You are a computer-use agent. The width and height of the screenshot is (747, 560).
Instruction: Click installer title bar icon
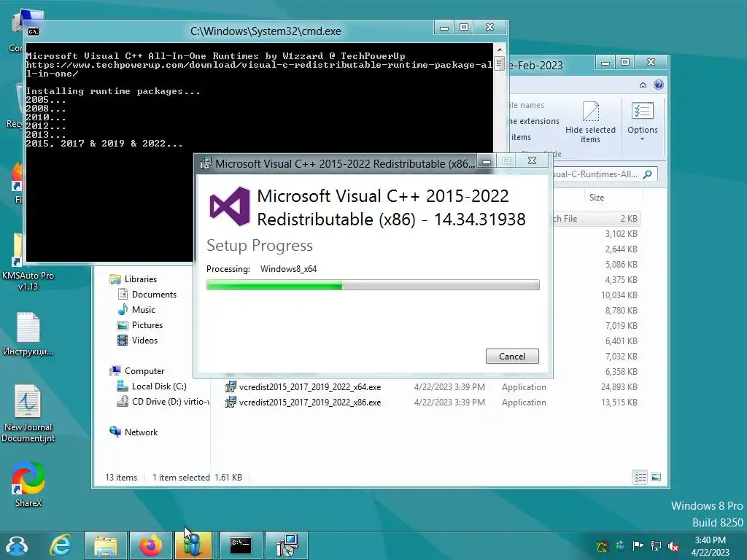(x=205, y=163)
